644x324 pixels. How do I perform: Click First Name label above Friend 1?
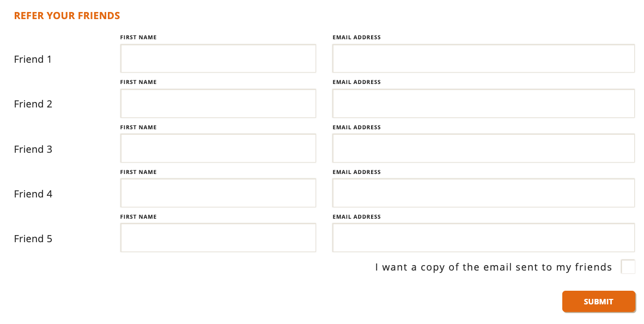pos(138,38)
